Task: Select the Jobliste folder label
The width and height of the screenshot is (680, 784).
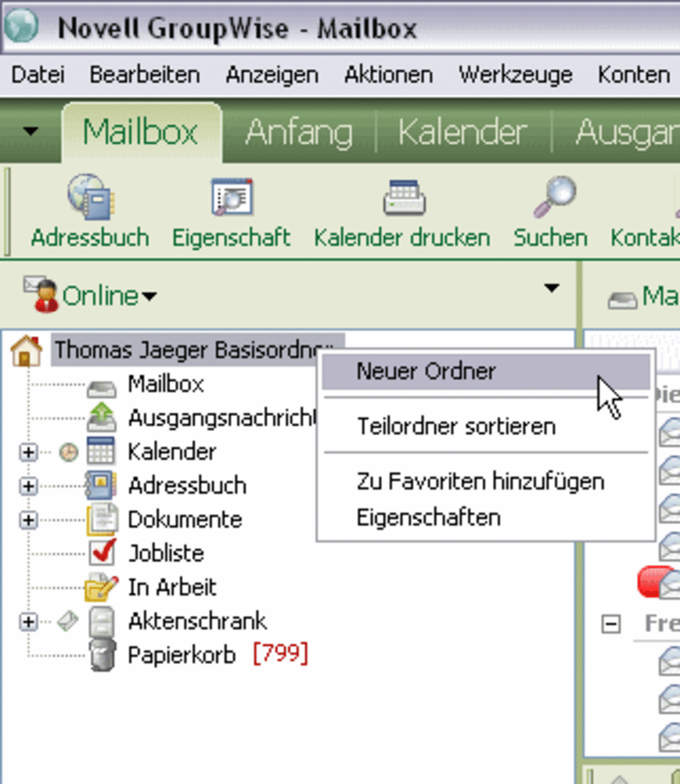Action: coord(166,553)
